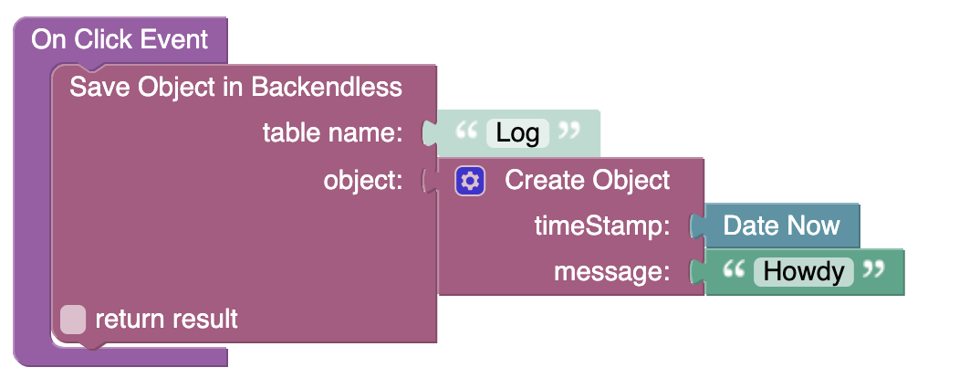The height and width of the screenshot is (378, 980).
Task: Click the object input label
Action: [x=362, y=180]
